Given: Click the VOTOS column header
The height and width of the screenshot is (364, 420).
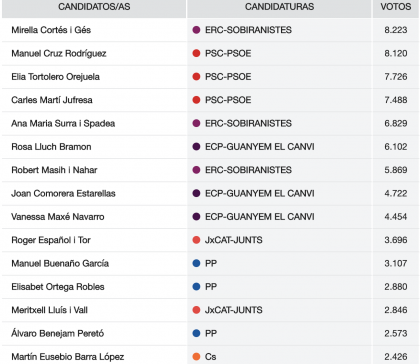Looking at the screenshot, I should pyautogui.click(x=396, y=7).
